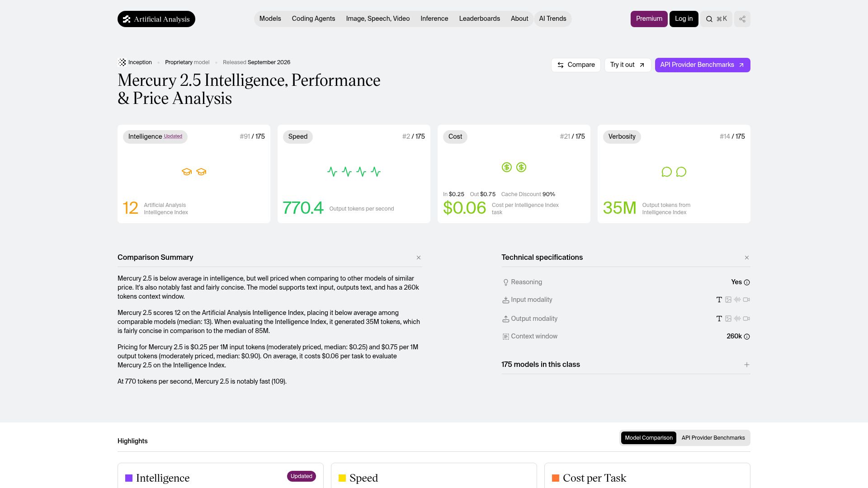868x488 pixels.
Task: Open the Artificial Analysis home logo
Action: point(156,19)
